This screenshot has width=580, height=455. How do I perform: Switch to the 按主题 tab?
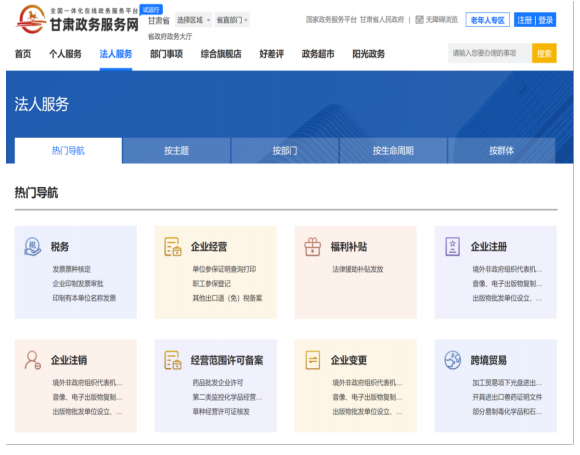[176, 151]
